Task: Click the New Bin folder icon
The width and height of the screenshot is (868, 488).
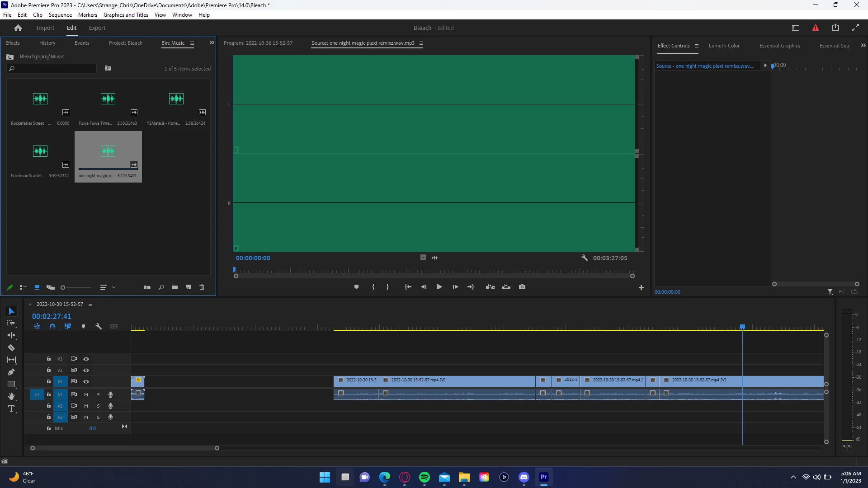Action: pyautogui.click(x=175, y=287)
